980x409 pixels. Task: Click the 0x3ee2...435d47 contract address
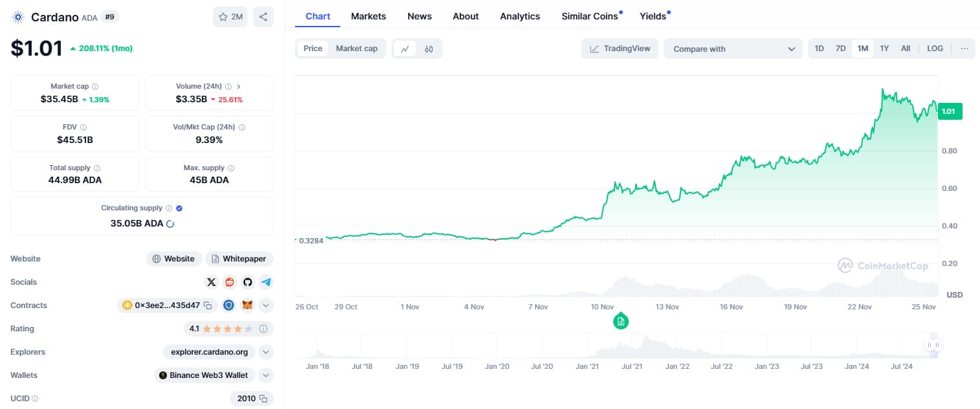coord(169,305)
